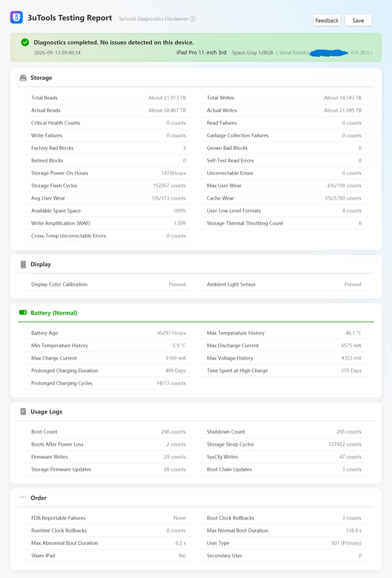Click the Storage Sleep Cycles 727422 counts value
Viewport: 392px width, 578px height.
(x=345, y=444)
